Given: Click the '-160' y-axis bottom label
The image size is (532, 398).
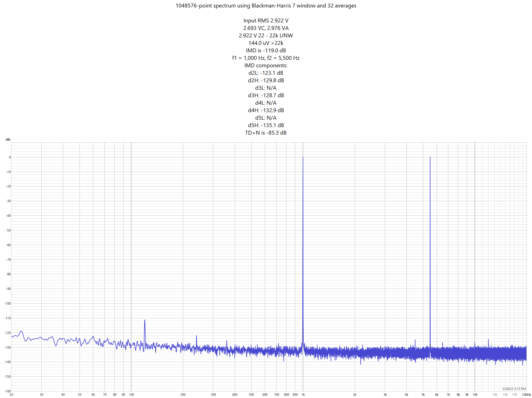Looking at the screenshot, I should (x=7, y=391).
